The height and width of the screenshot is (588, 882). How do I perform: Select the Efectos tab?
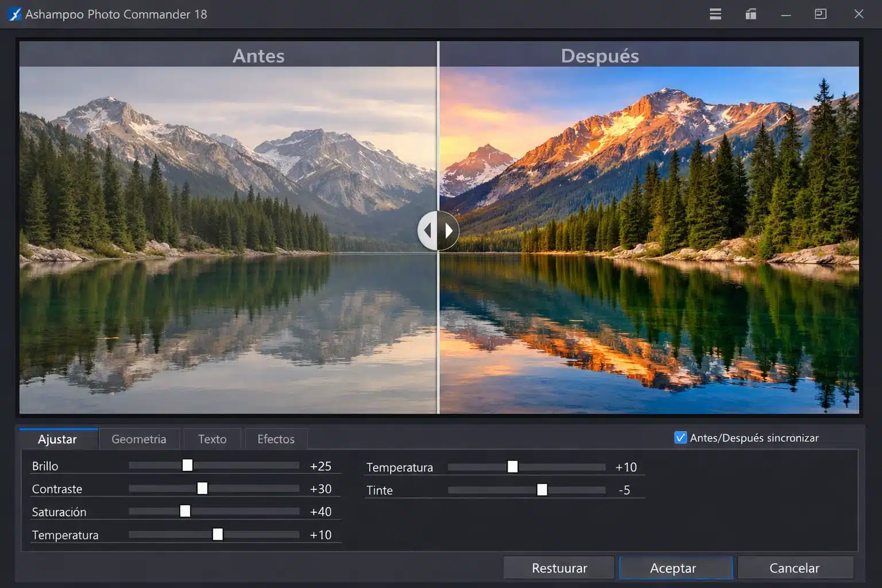tap(276, 439)
